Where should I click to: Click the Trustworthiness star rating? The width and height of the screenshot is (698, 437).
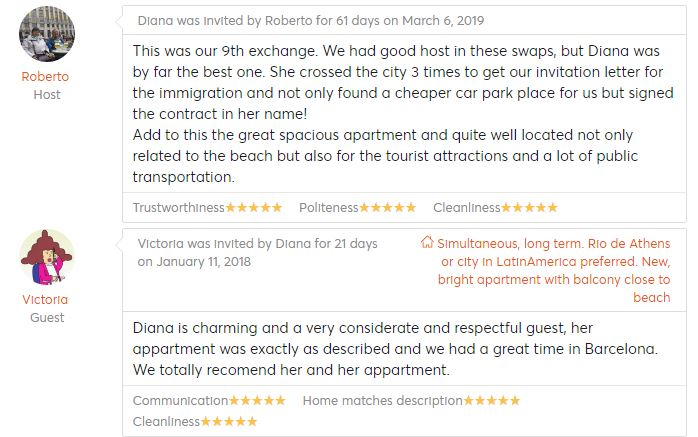coord(254,208)
